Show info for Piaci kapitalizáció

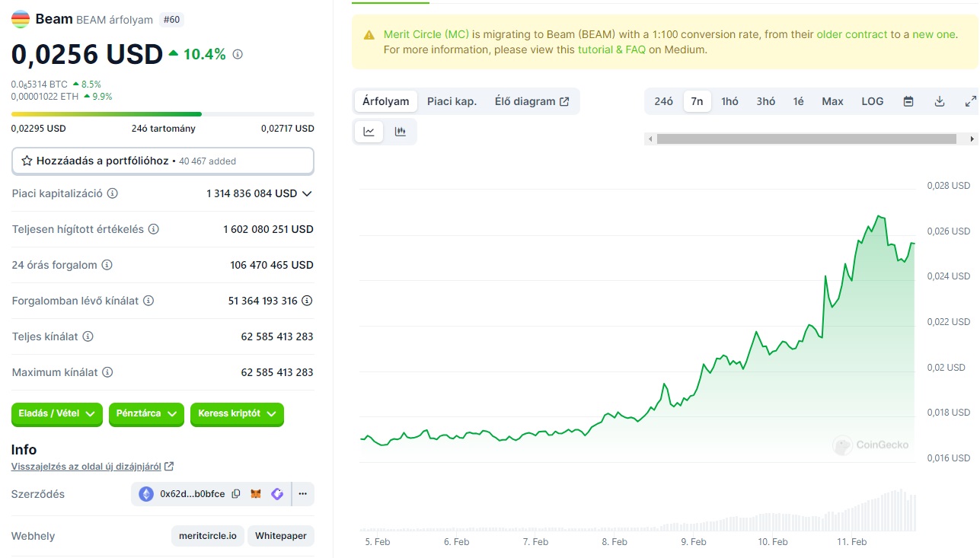click(x=113, y=193)
